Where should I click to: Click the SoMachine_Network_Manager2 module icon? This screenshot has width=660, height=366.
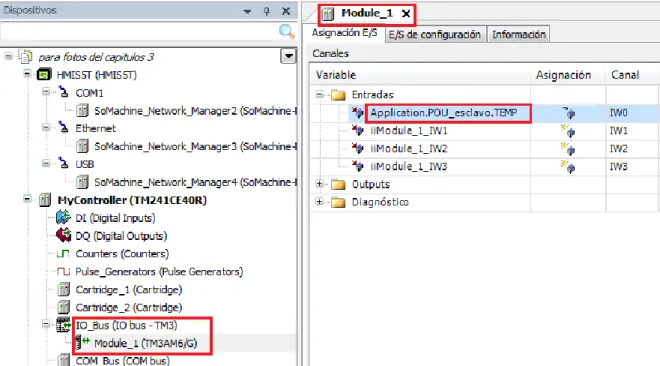[82, 111]
